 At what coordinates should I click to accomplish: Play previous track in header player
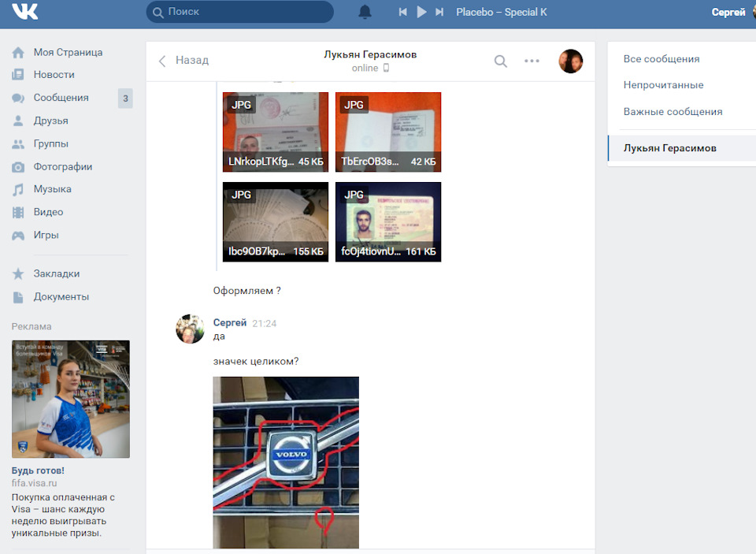click(403, 12)
